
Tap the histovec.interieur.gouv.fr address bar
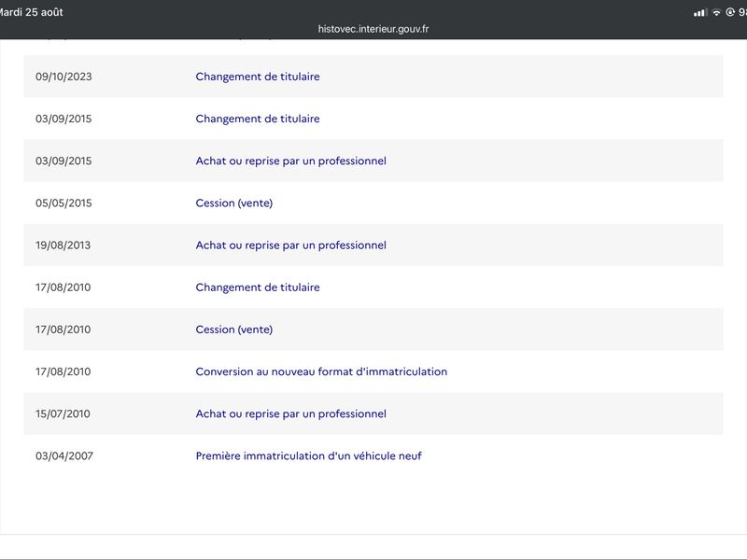373,29
